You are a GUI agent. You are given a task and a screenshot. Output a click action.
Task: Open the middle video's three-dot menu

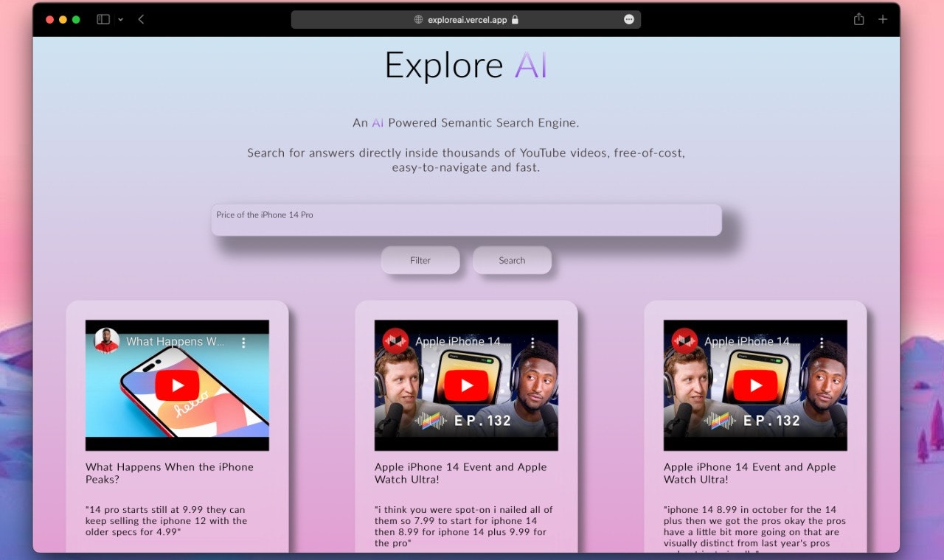click(532, 342)
